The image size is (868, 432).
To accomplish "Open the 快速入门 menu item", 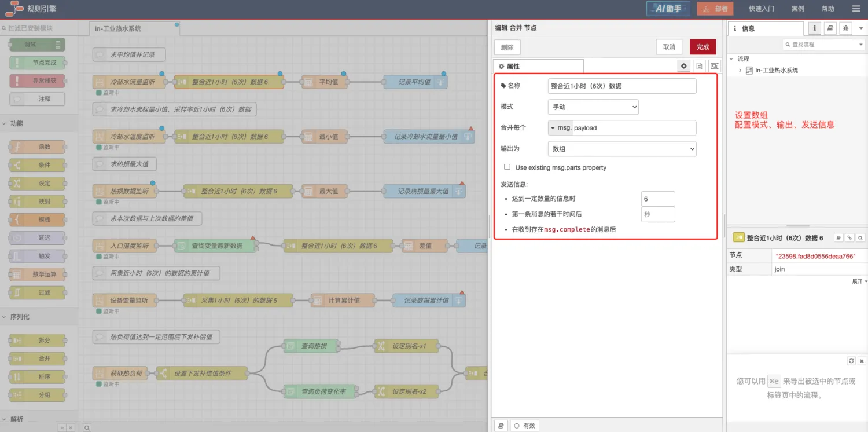I will click(x=761, y=9).
